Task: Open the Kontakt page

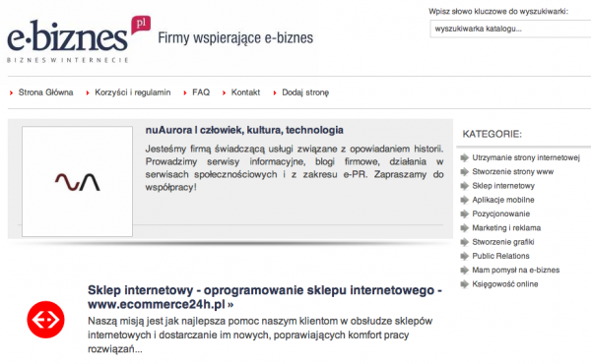Action: click(245, 92)
